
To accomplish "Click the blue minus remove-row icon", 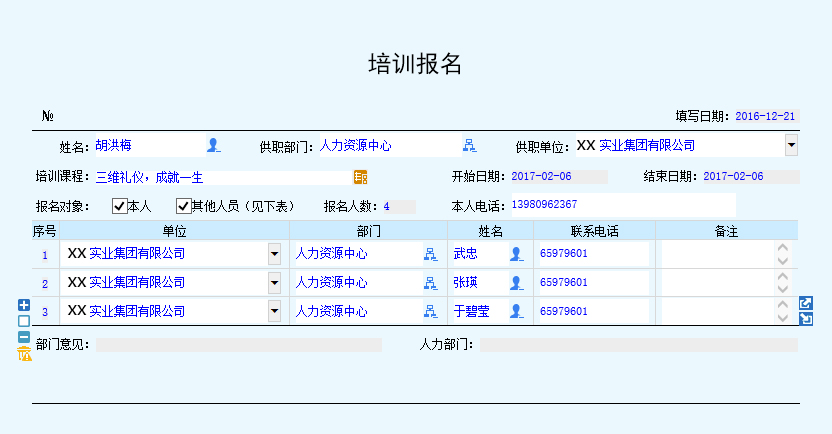I will click(x=24, y=337).
